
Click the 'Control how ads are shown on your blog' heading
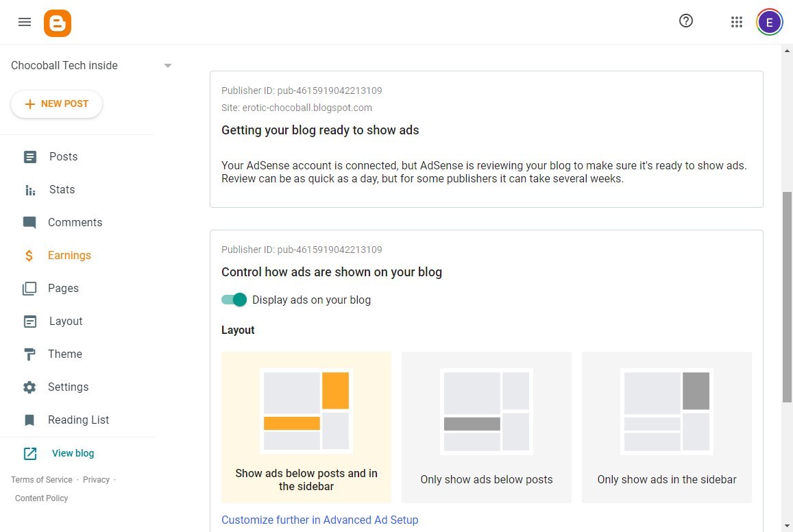click(x=332, y=272)
